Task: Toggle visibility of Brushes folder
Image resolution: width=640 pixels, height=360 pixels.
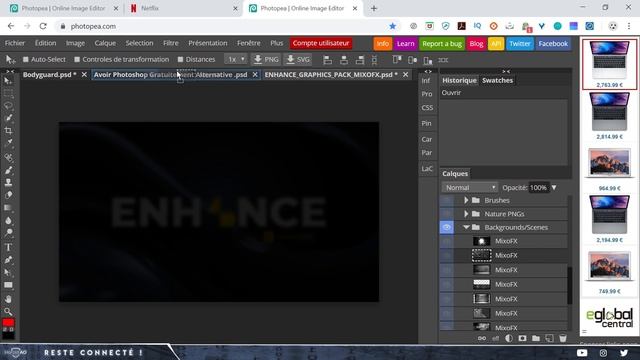Action: click(x=447, y=200)
